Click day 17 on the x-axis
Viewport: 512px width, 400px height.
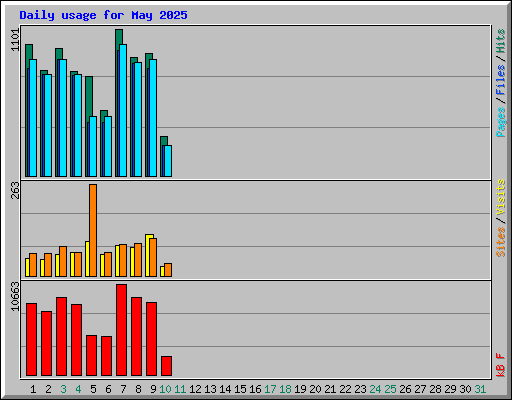click(x=270, y=389)
